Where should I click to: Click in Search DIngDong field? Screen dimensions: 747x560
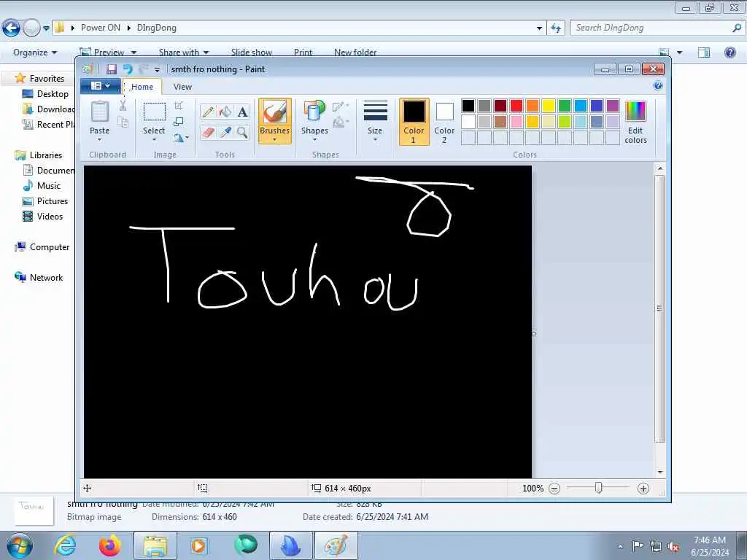[x=657, y=28]
